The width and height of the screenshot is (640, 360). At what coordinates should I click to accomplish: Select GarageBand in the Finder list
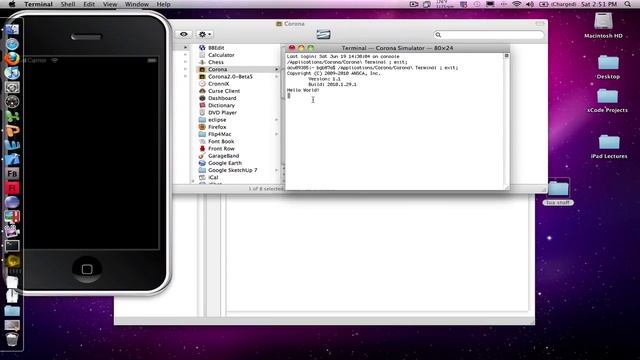(223, 156)
